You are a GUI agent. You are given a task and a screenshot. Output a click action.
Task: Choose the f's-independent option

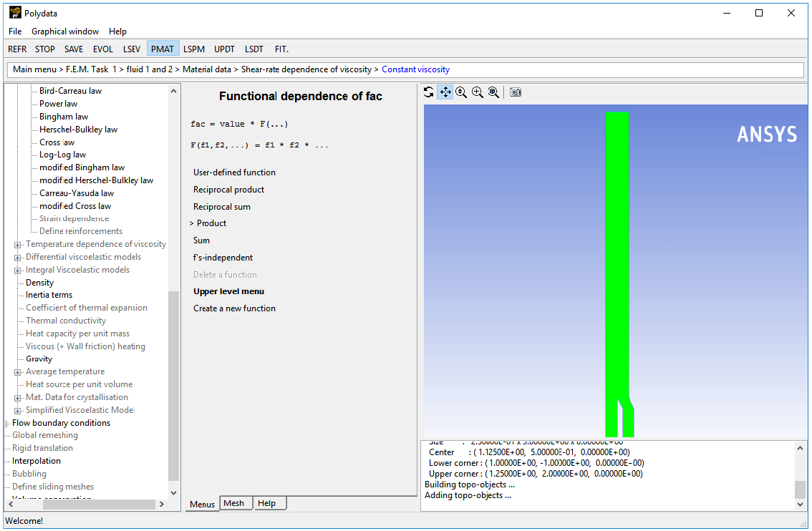point(223,257)
